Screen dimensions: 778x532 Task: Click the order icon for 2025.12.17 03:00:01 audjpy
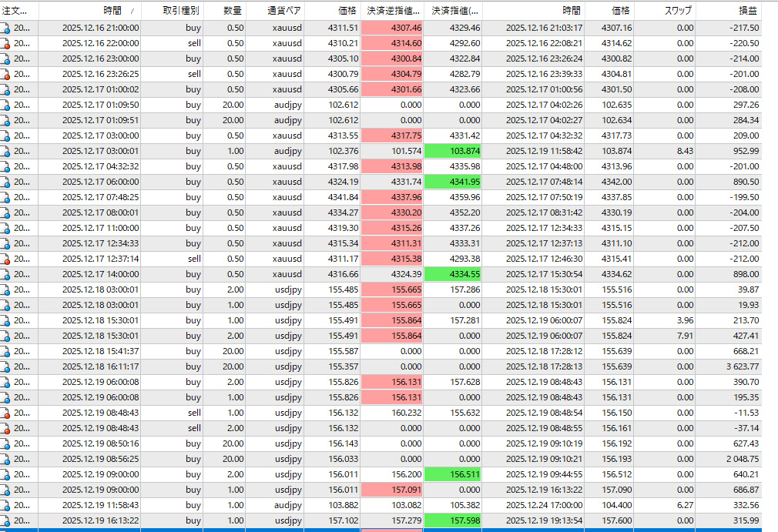[x=5, y=151]
